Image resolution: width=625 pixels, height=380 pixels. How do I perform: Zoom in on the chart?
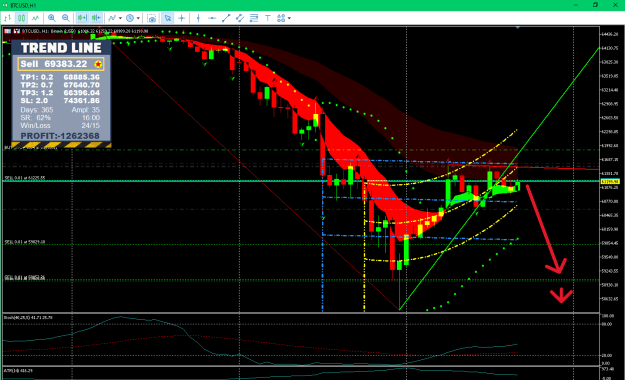[52, 18]
